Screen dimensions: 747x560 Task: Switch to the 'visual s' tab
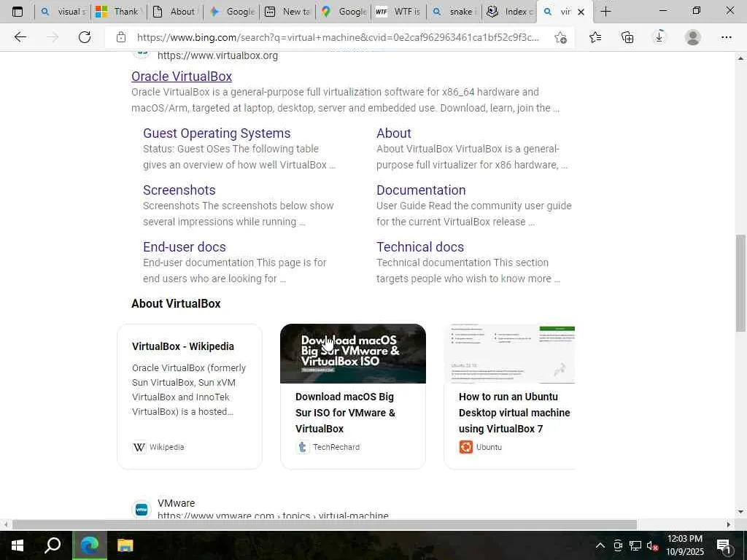click(x=63, y=12)
